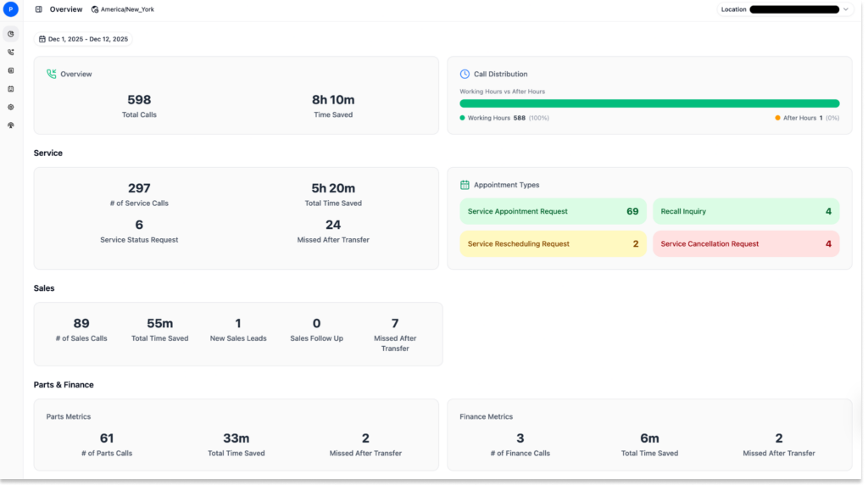Open the broadcast antenna sidebar icon
868x485 pixels.
(11, 125)
